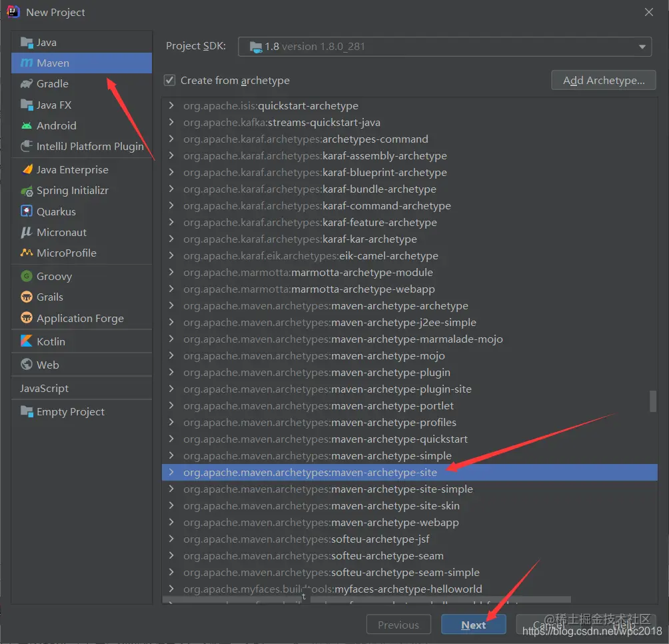Click the SDK folder icon in the combo box

click(x=256, y=47)
